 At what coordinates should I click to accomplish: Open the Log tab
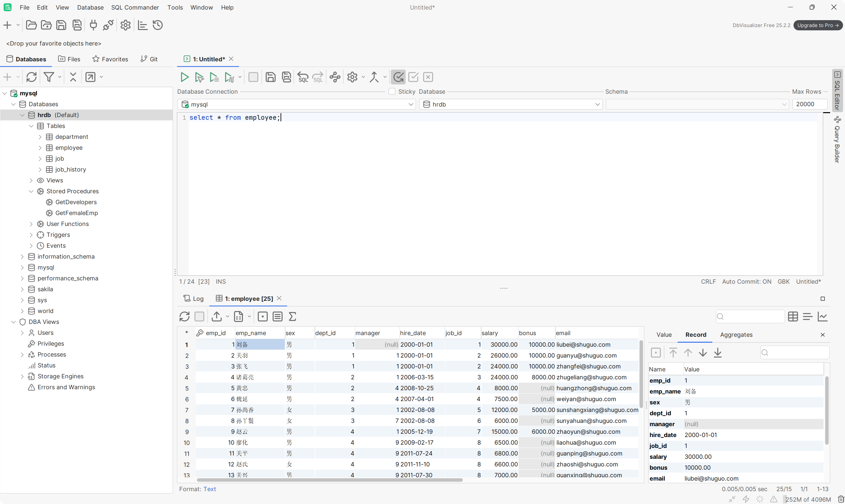click(194, 299)
